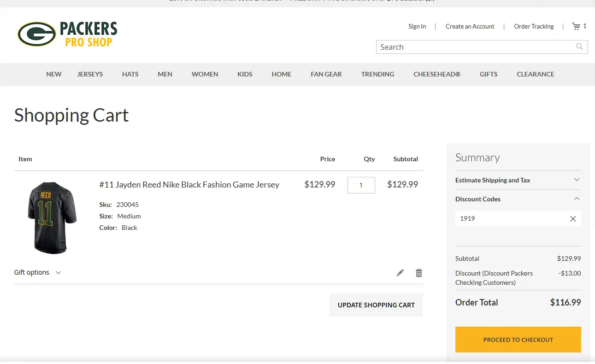
Task: Open the Sign In link
Action: click(x=417, y=26)
